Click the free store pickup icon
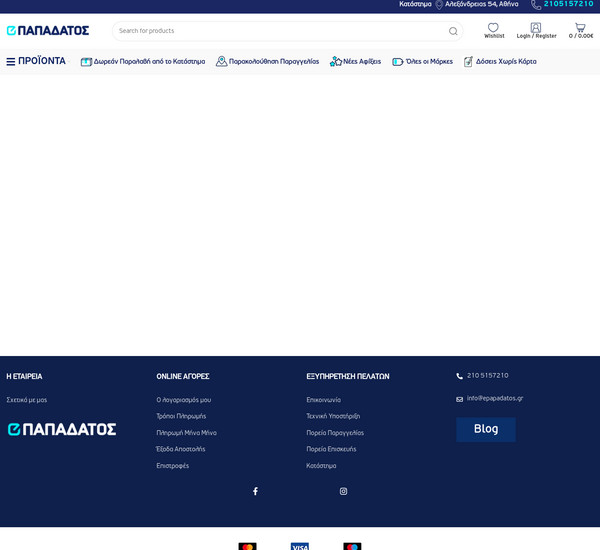The image size is (600, 550). (x=86, y=62)
